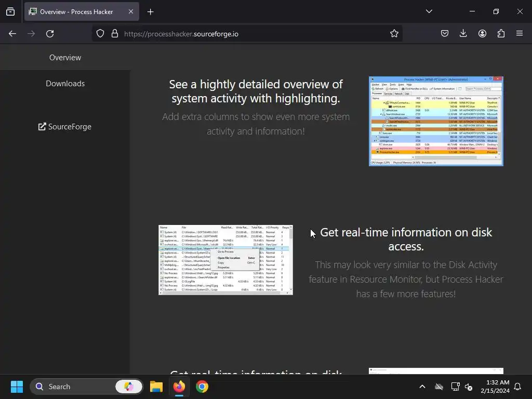Image resolution: width=532 pixels, height=399 pixels.
Task: Click the SourceForge external-link icon
Action: [42, 127]
